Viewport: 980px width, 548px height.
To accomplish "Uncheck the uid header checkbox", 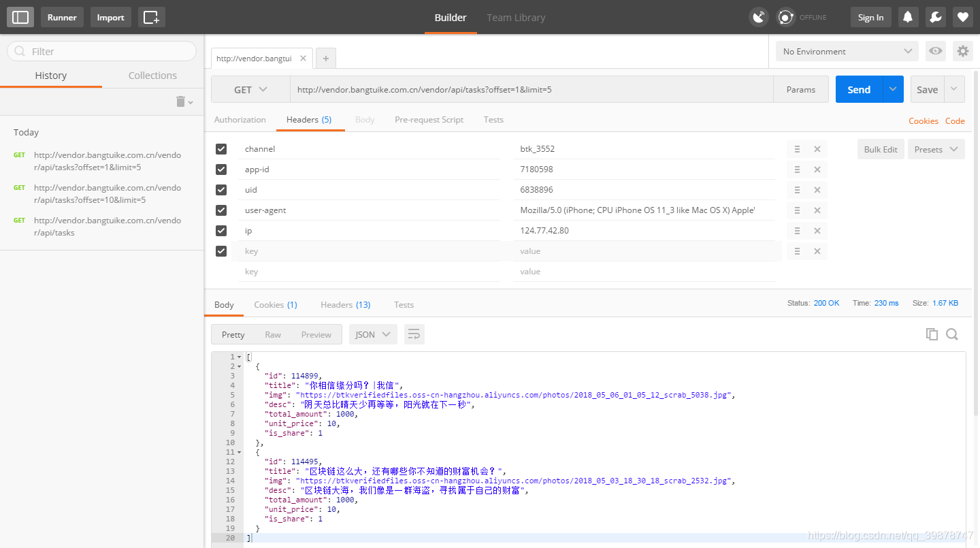I will point(221,190).
